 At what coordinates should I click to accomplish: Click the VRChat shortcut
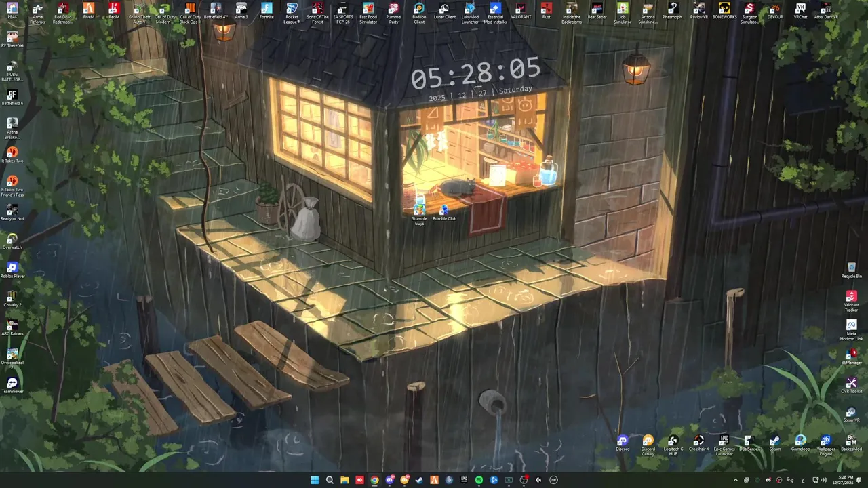801,11
